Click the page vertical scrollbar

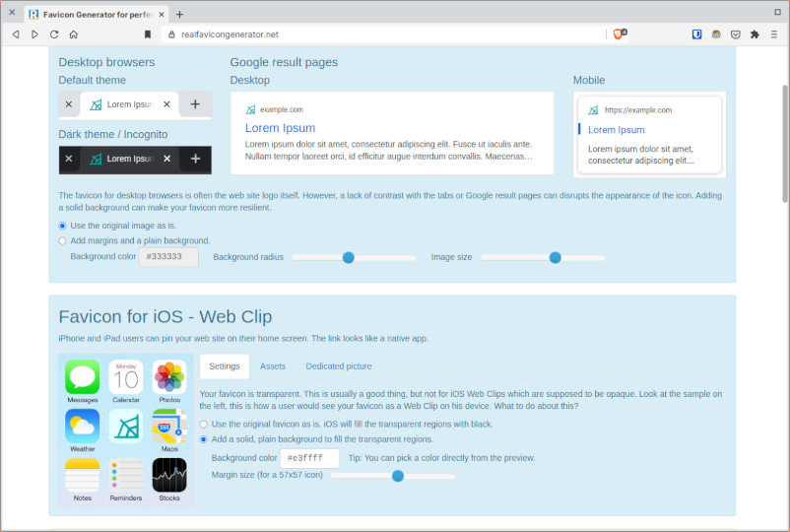pyautogui.click(x=784, y=144)
